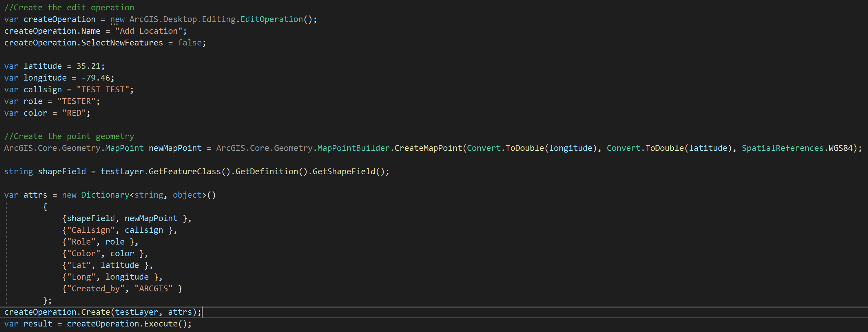Screen dimensions: 868x332
Task: Click the "RED" color string
Action: click(74, 113)
